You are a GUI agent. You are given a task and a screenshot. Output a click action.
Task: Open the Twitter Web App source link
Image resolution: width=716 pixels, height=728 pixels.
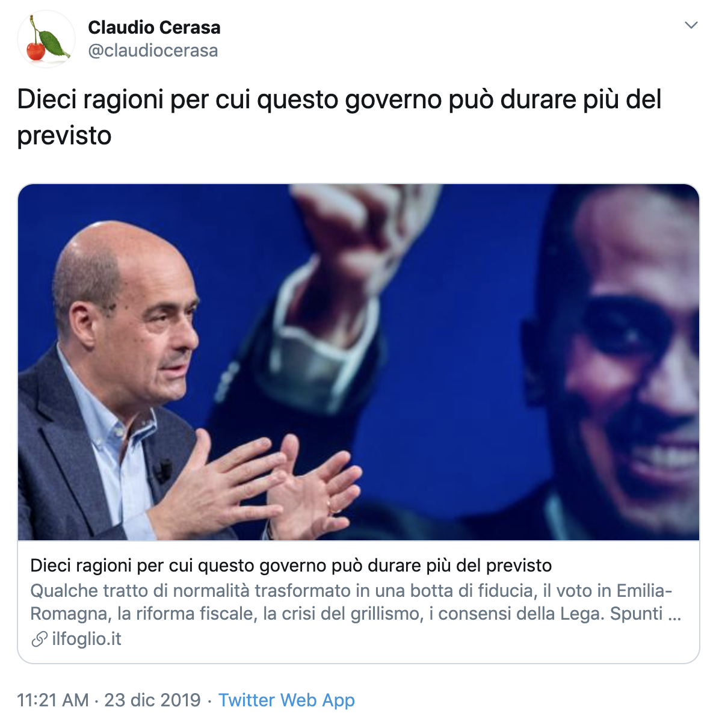[286, 700]
